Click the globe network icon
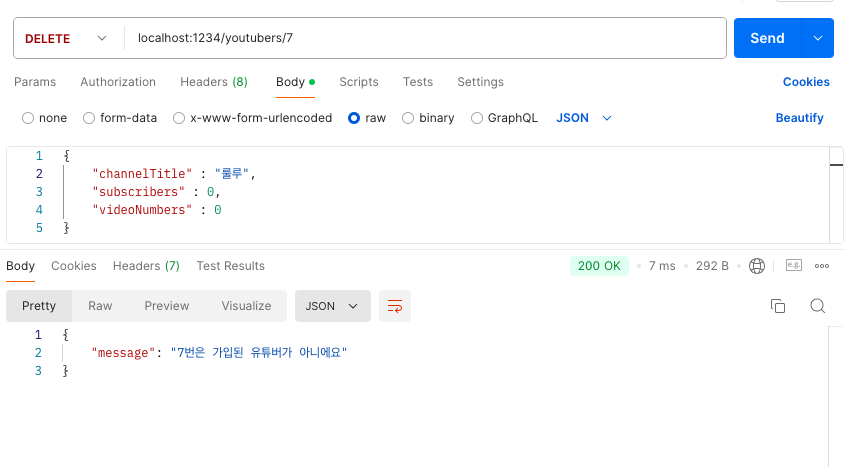This screenshot has width=846, height=467. [756, 266]
